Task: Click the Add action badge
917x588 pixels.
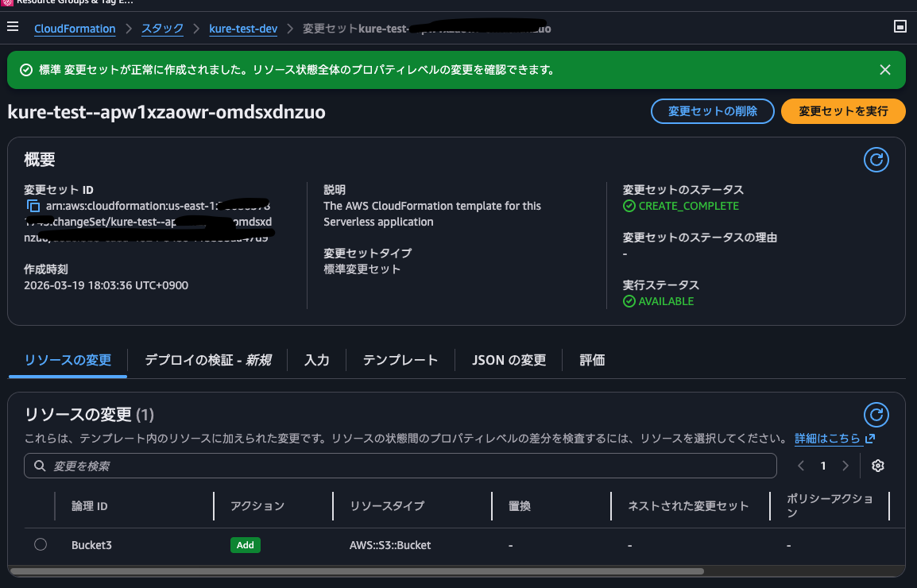Action: click(x=245, y=545)
